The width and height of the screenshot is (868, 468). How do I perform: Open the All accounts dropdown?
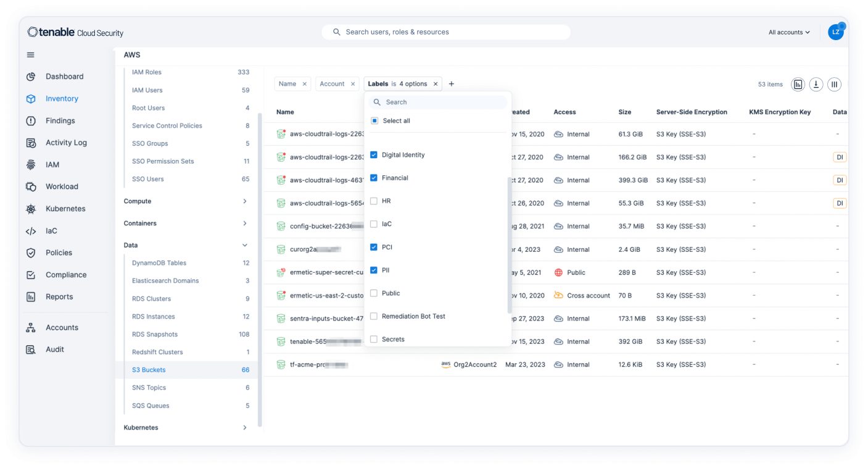(789, 32)
